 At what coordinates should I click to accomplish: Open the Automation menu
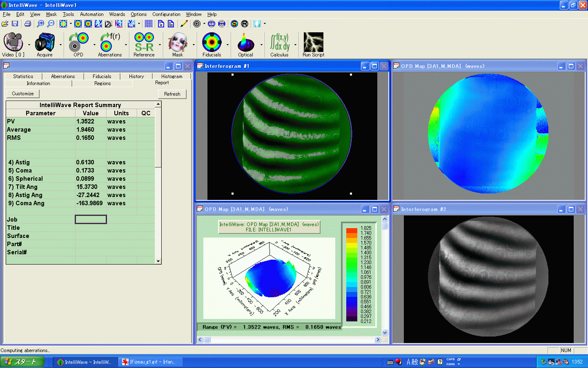tap(92, 14)
